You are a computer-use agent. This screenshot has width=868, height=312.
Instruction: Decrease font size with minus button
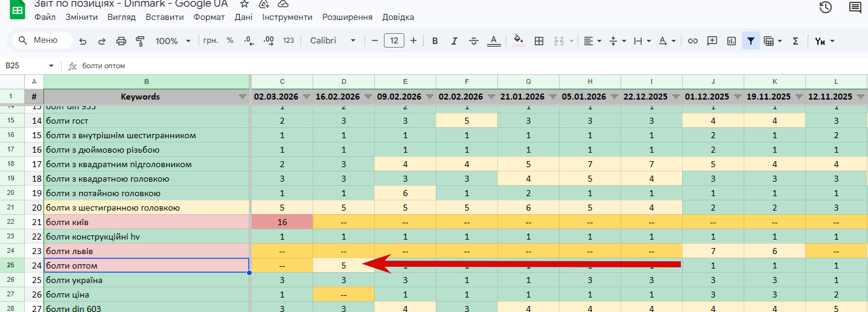375,40
